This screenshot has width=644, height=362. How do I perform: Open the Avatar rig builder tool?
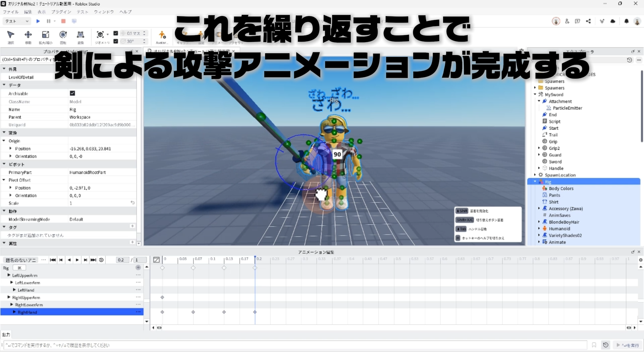point(162,35)
